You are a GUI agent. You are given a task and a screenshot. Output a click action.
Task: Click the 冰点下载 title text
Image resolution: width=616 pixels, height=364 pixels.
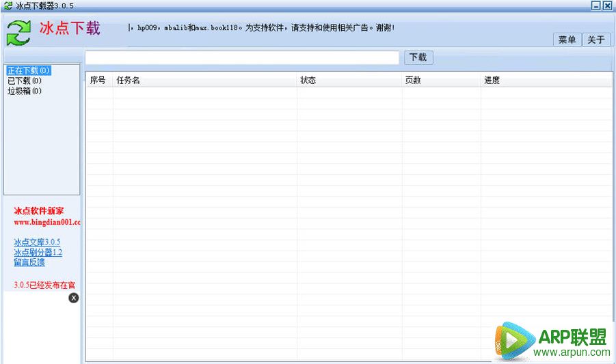70,28
